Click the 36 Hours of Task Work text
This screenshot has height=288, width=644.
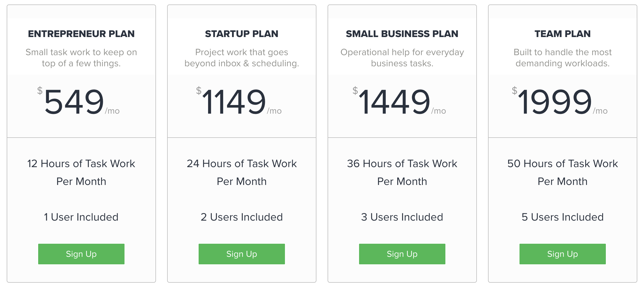pos(402,164)
